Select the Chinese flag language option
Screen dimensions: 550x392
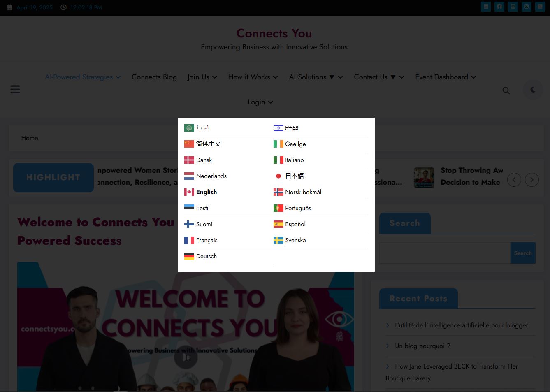coord(202,144)
